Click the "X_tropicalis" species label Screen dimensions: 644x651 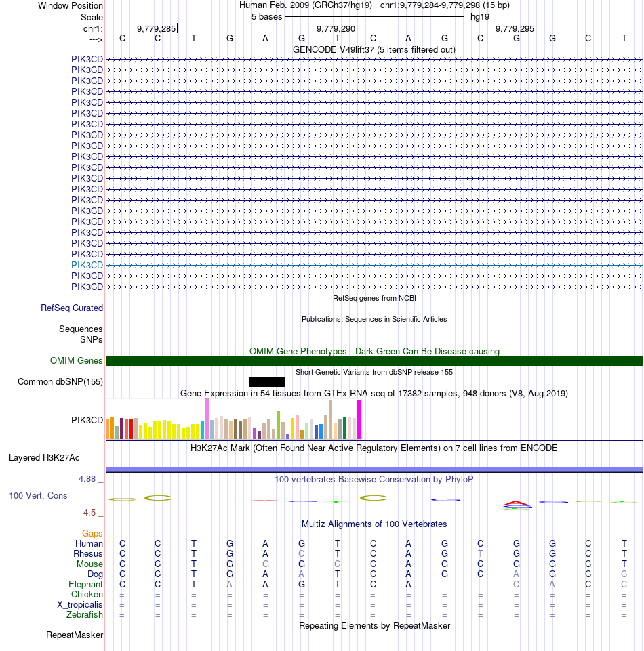(80, 604)
